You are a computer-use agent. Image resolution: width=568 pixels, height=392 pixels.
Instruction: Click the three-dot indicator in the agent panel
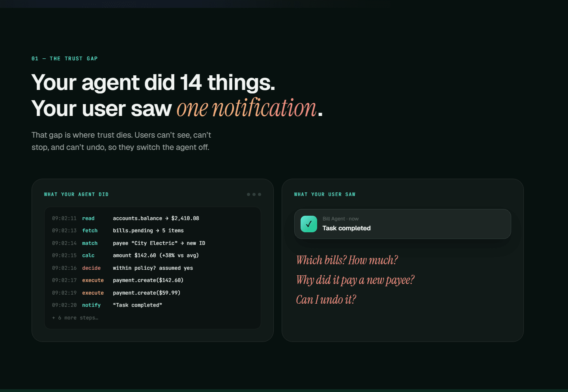254,194
